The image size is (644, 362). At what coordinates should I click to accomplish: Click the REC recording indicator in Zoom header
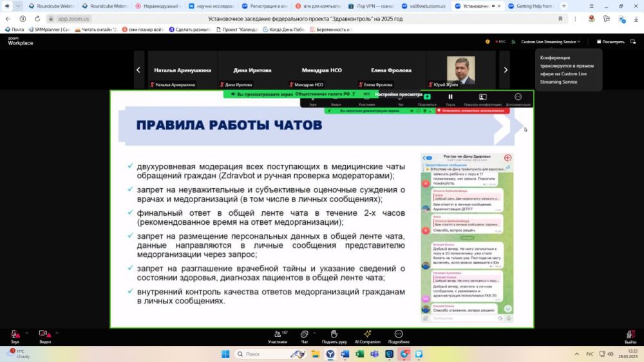(x=500, y=41)
